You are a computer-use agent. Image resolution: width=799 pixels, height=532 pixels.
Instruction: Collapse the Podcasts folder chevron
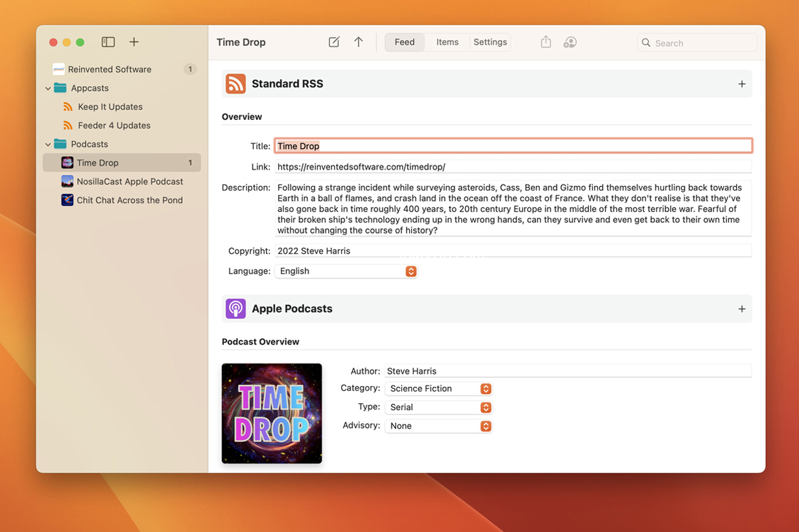coord(48,144)
